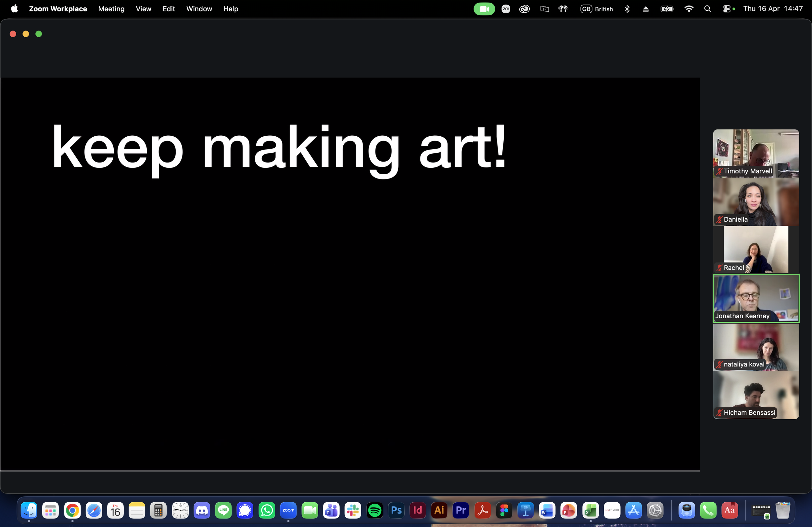Click Timothy Marvell's muted microphone icon

719,171
